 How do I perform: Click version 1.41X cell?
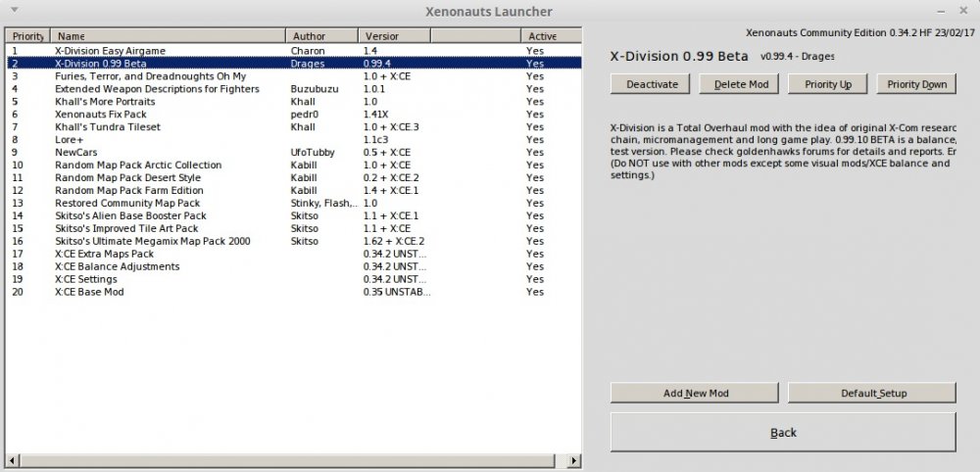(x=375, y=115)
